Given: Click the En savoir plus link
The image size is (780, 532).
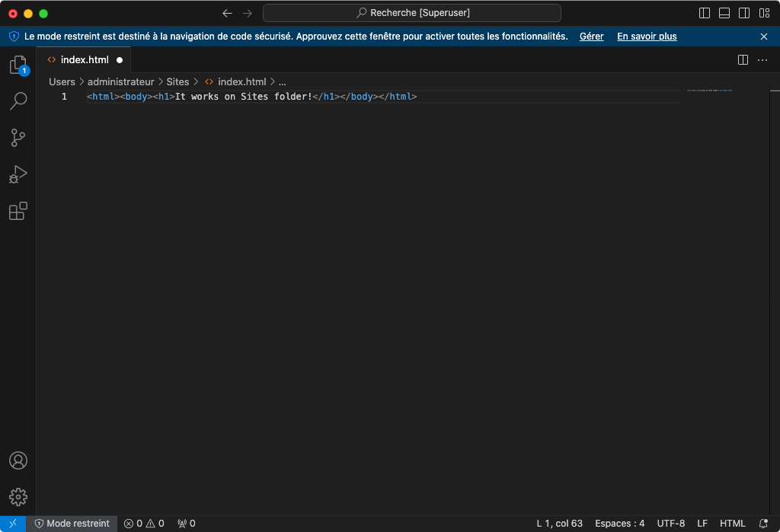Looking at the screenshot, I should click(x=647, y=37).
